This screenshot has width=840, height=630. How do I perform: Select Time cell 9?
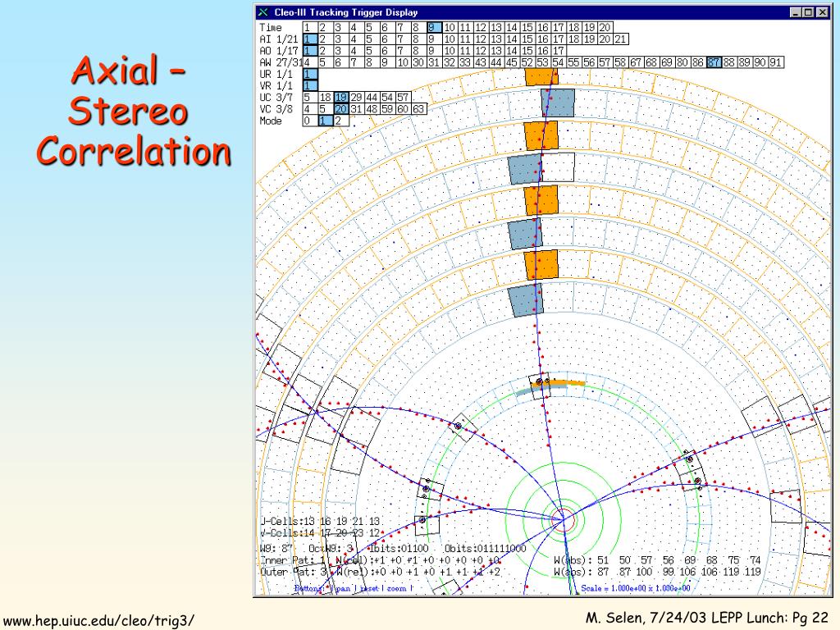(x=434, y=28)
